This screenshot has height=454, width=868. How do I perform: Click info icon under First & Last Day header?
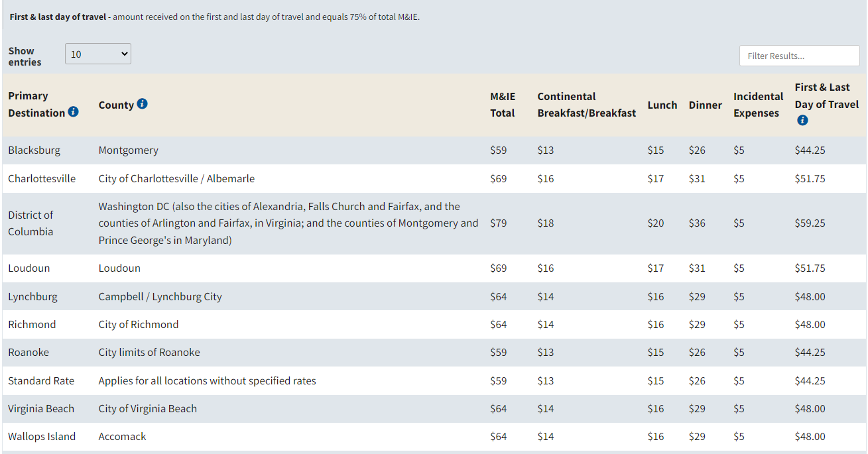[802, 120]
